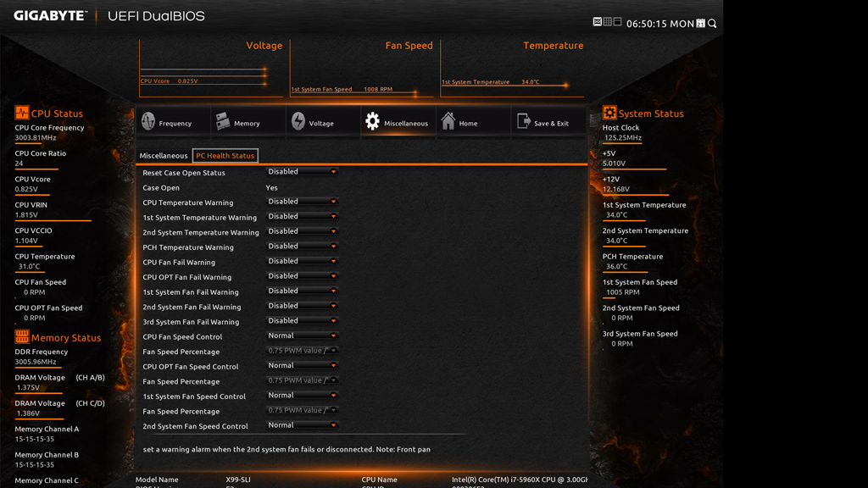Click the Miscellaneous gear icon

pyautogui.click(x=372, y=122)
